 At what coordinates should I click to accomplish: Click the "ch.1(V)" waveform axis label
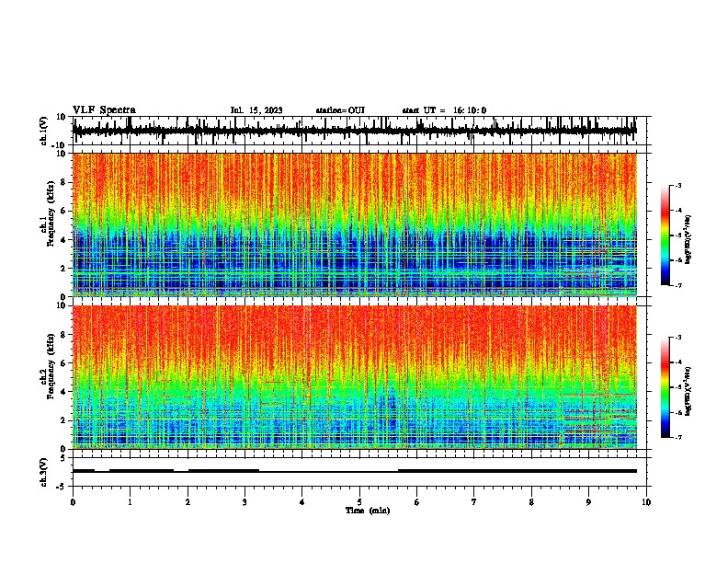coord(44,131)
